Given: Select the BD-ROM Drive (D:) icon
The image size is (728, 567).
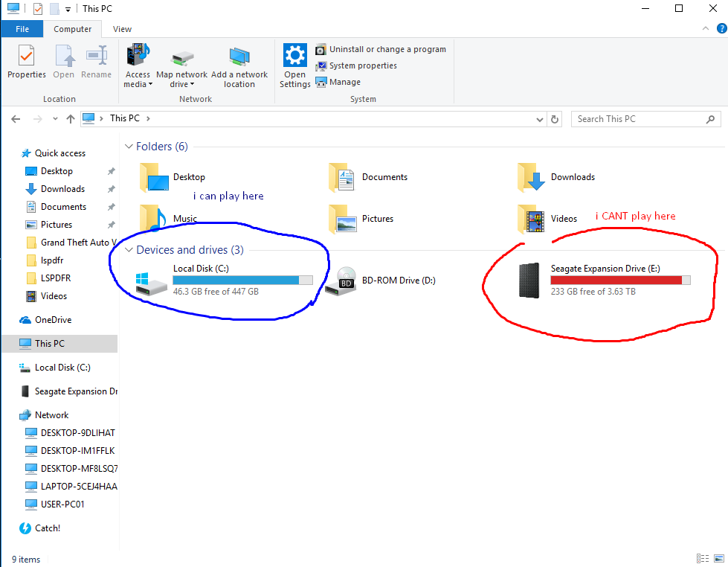Looking at the screenshot, I should [341, 281].
